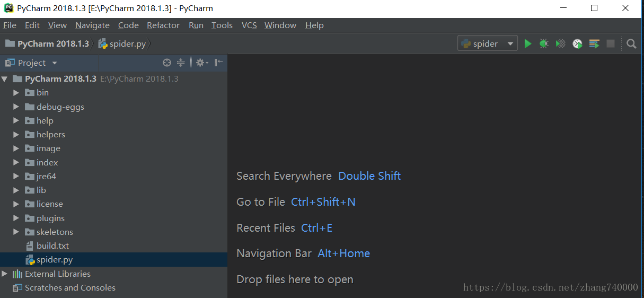Viewport: 644px width, 298px height.
Task: Open the Help menu
Action: pyautogui.click(x=314, y=25)
